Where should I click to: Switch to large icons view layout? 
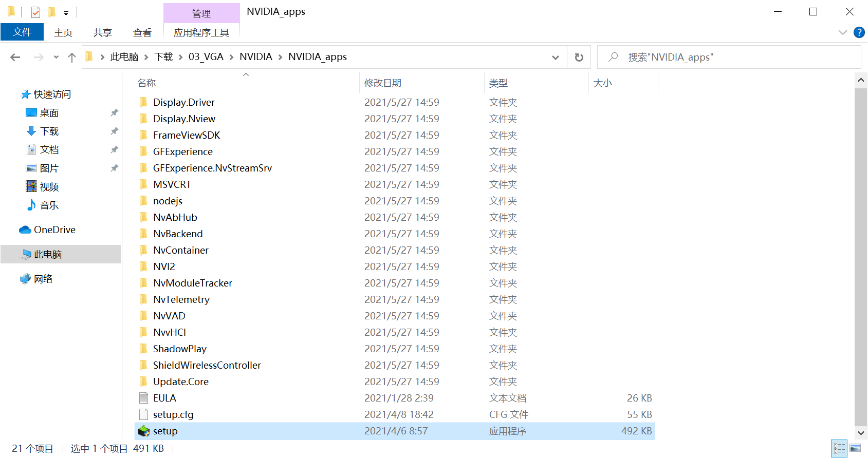point(855,448)
